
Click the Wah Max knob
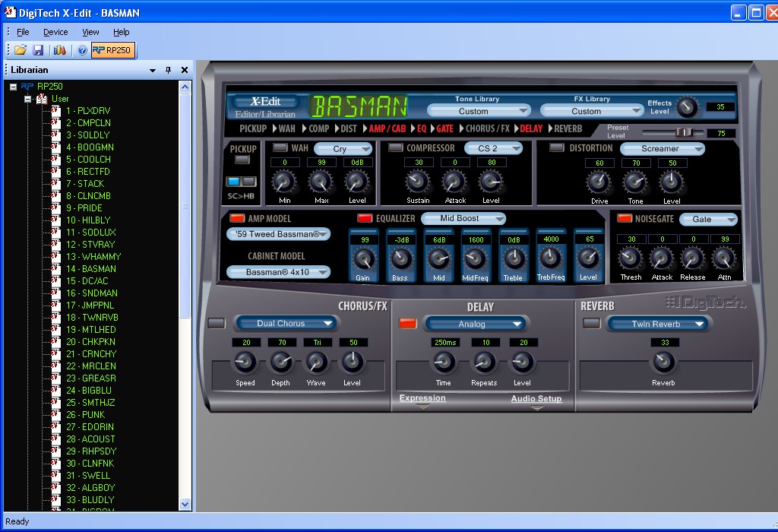pos(321,182)
